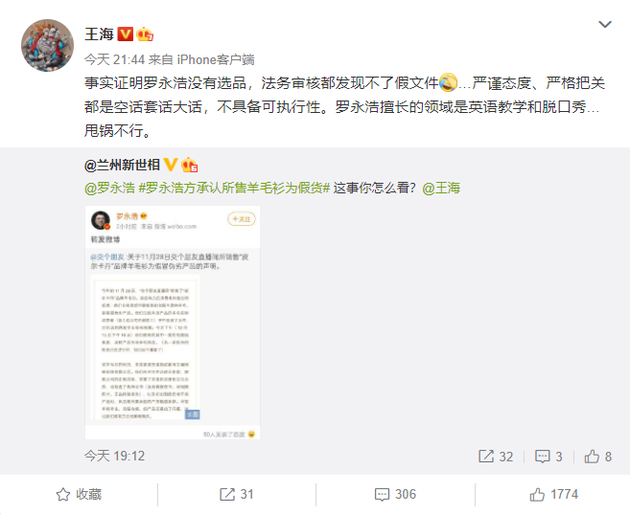Click the repost icon showing 32 on the original post
This screenshot has height=514, width=630.
point(495,457)
